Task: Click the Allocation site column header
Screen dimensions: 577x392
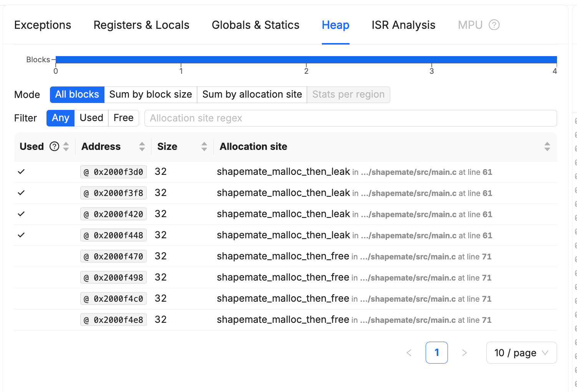Action: click(254, 146)
